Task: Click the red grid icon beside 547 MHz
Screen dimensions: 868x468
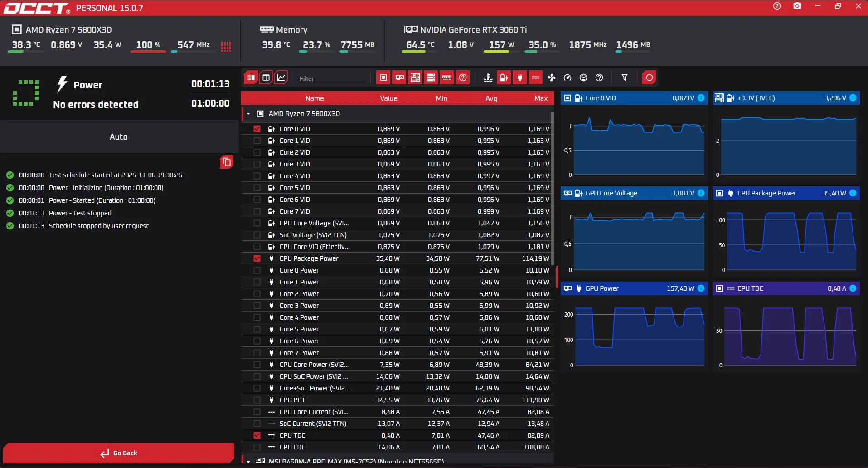Action: click(226, 46)
